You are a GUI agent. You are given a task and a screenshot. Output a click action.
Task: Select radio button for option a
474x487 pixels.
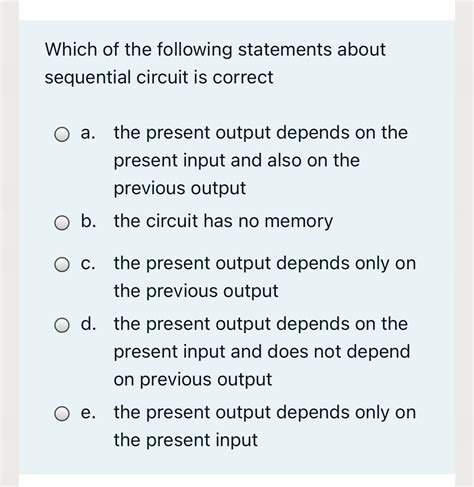coord(62,135)
